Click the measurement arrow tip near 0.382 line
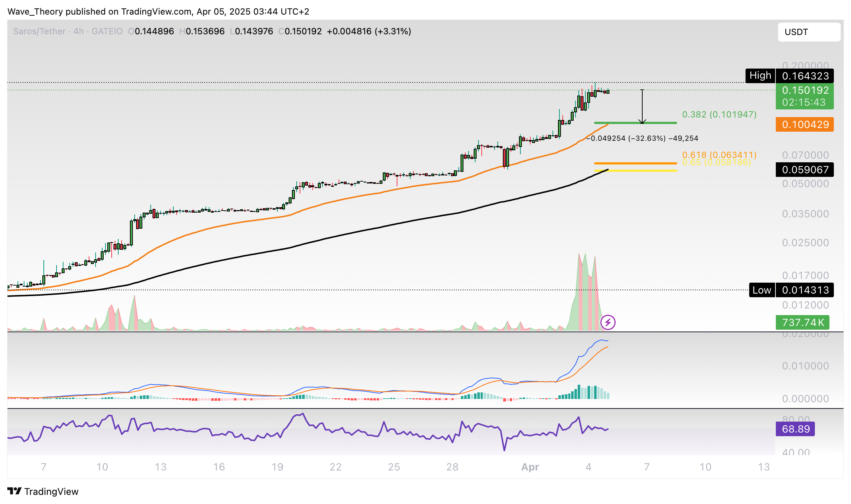This screenshot has height=504, width=851. (x=642, y=121)
